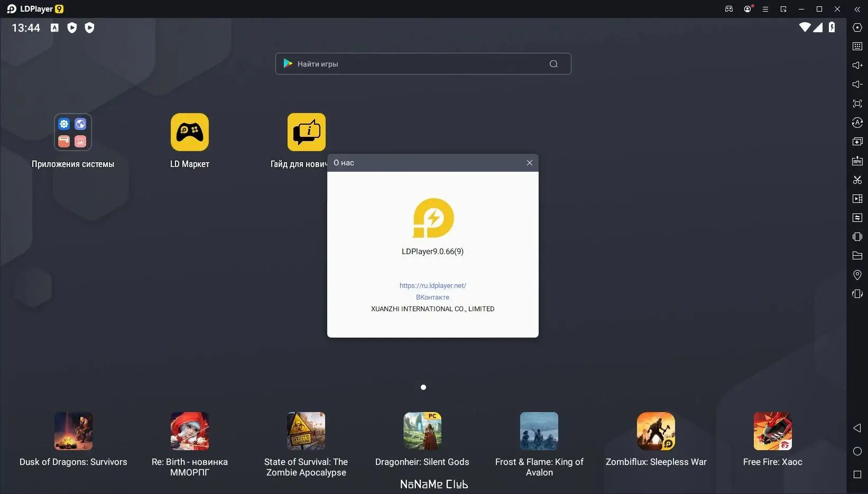Launch LD Маркет app
Image resolution: width=868 pixels, height=494 pixels.
pyautogui.click(x=190, y=141)
